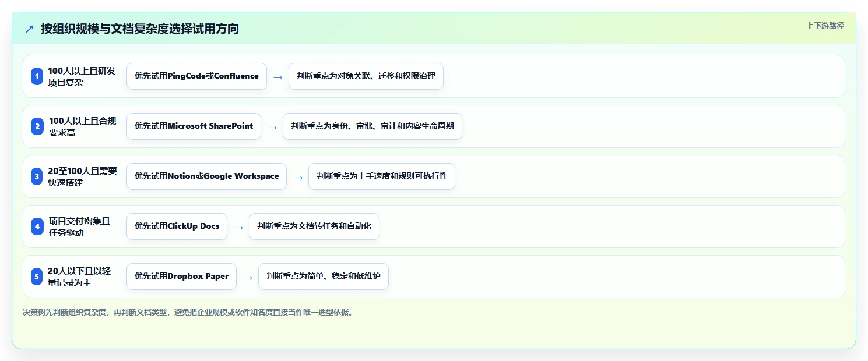
Task: Select the number 4 step badge
Action: coord(37,226)
